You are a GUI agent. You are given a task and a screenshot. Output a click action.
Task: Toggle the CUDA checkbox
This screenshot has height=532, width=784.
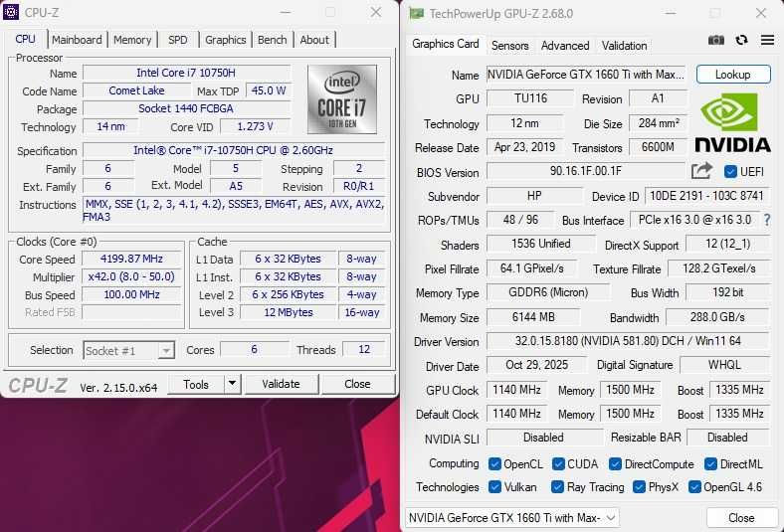coord(558,464)
